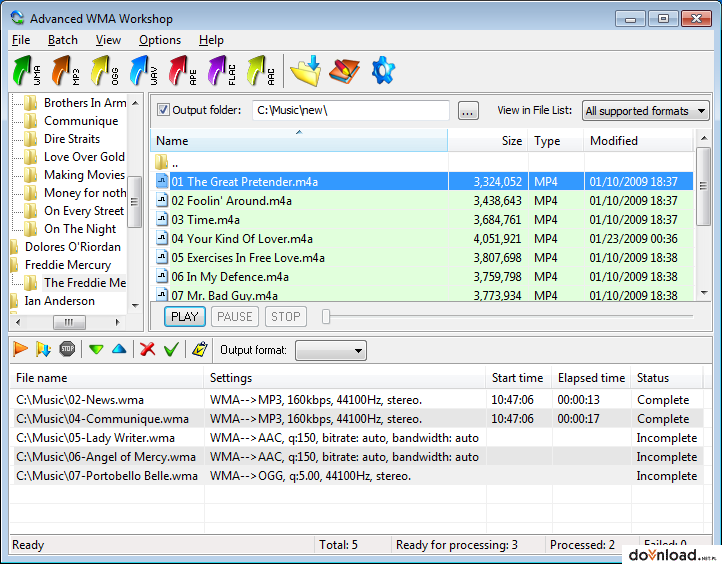Click the PLAY button
This screenshot has height=564, width=722.
(x=185, y=317)
